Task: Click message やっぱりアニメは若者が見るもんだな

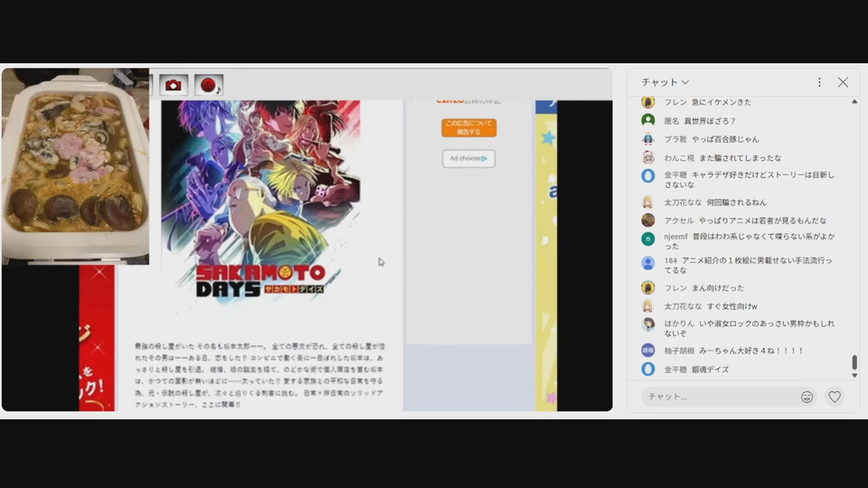Action: coord(762,221)
